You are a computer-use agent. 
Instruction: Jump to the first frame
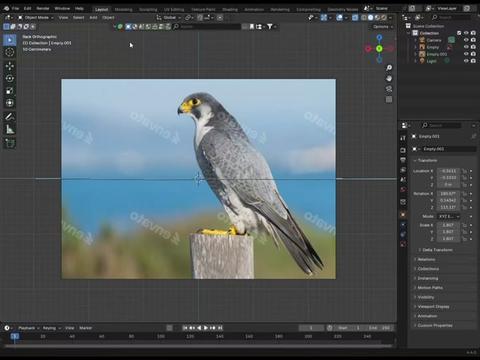coord(185,328)
